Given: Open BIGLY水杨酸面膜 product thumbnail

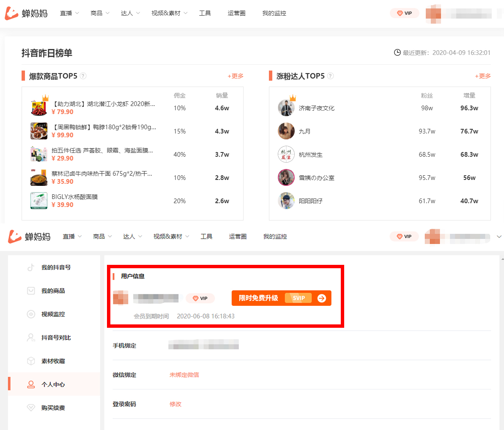Looking at the screenshot, I should 39,201.
